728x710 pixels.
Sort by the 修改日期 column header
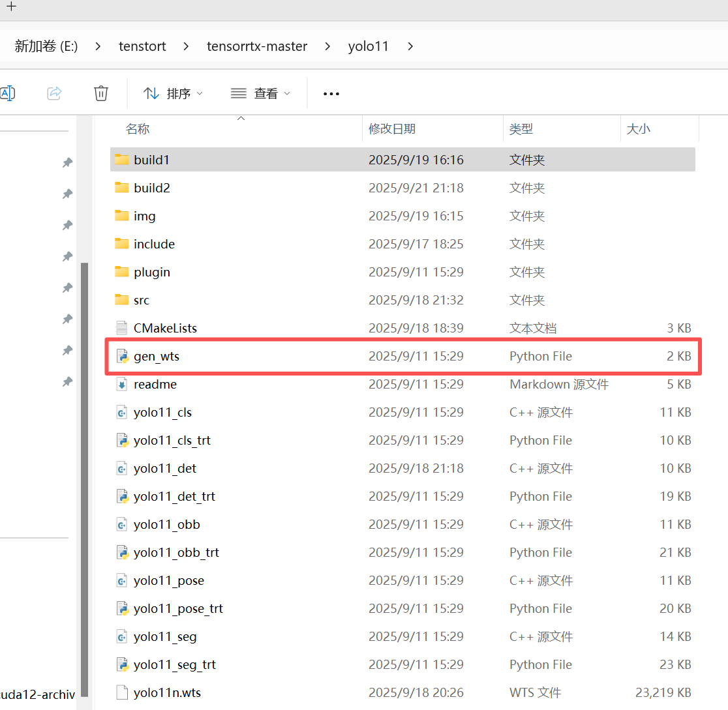[392, 129]
